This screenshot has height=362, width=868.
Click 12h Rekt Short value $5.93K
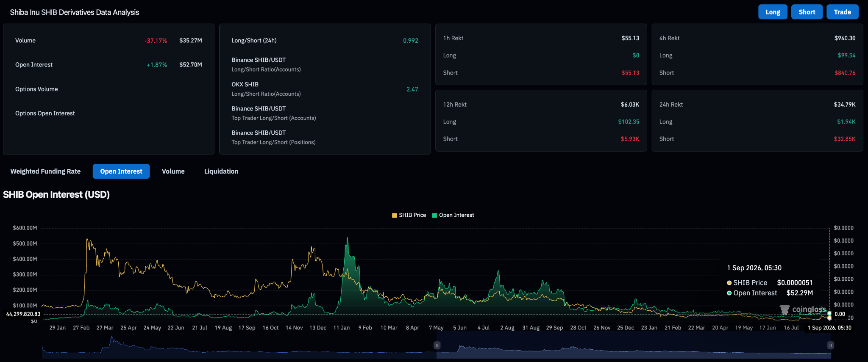[x=630, y=139]
